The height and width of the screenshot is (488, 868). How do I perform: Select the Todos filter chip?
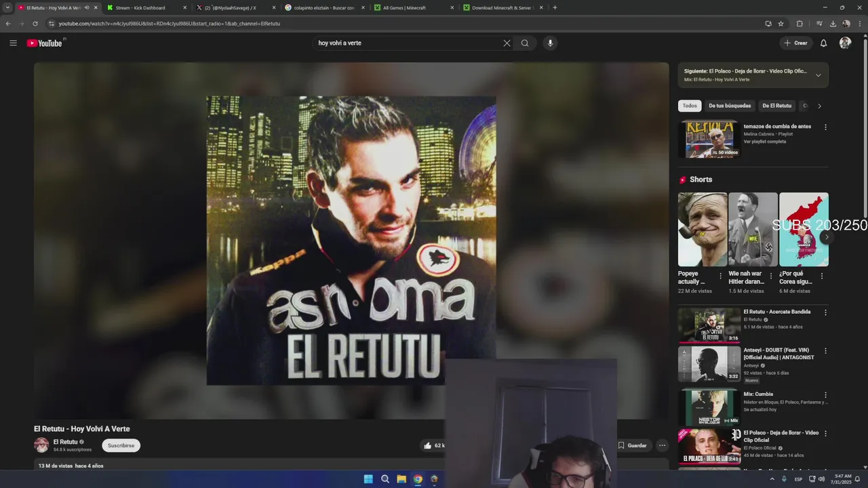tap(690, 106)
